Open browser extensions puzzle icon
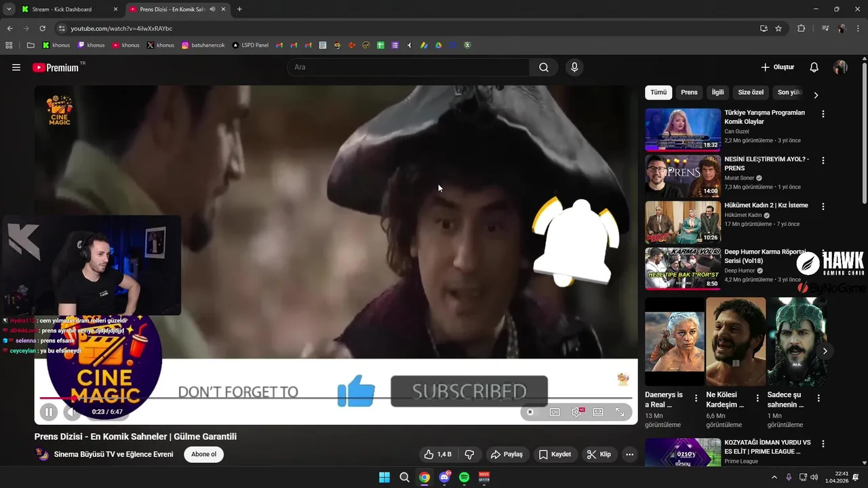Viewport: 868px width, 488px height. [x=802, y=28]
